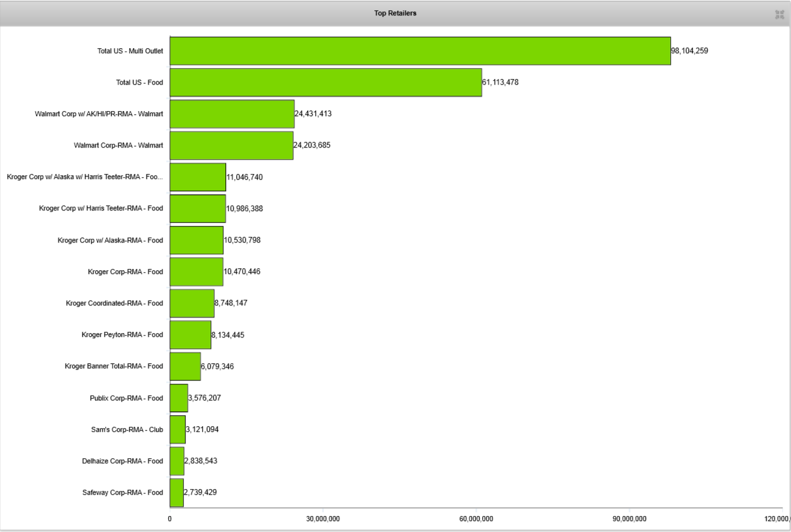Click the 61,113,478 data value label
Image resolution: width=791 pixels, height=532 pixels.
click(x=500, y=82)
